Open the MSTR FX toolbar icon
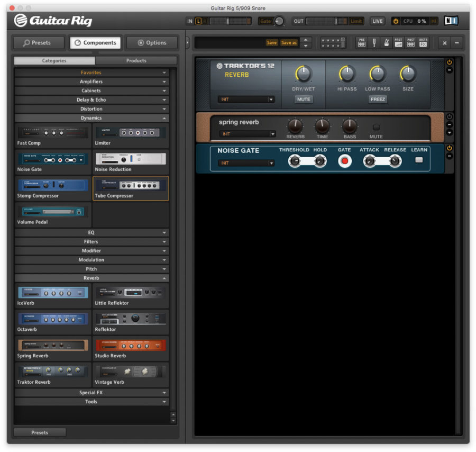 pos(423,42)
